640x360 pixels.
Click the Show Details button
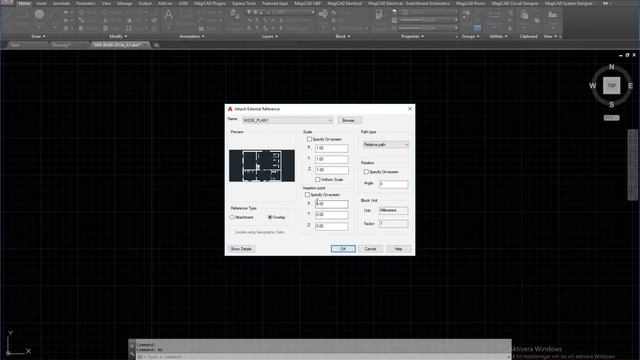click(241, 249)
